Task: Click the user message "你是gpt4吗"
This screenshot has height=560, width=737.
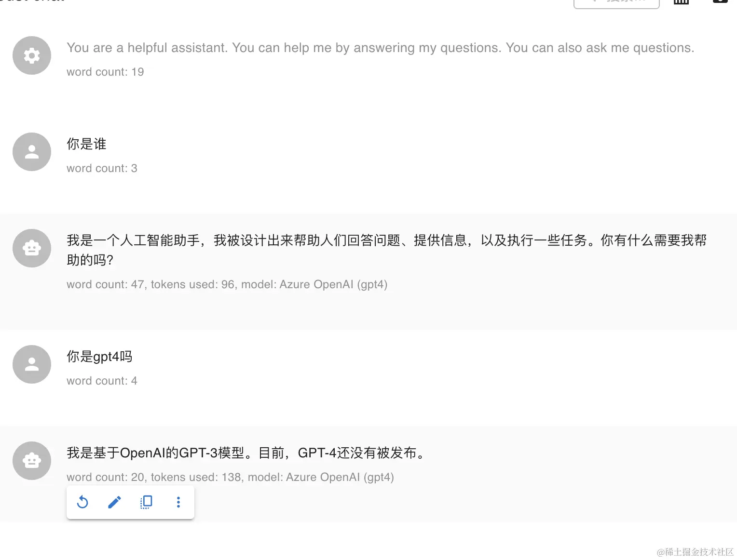Action: pyautogui.click(x=99, y=356)
